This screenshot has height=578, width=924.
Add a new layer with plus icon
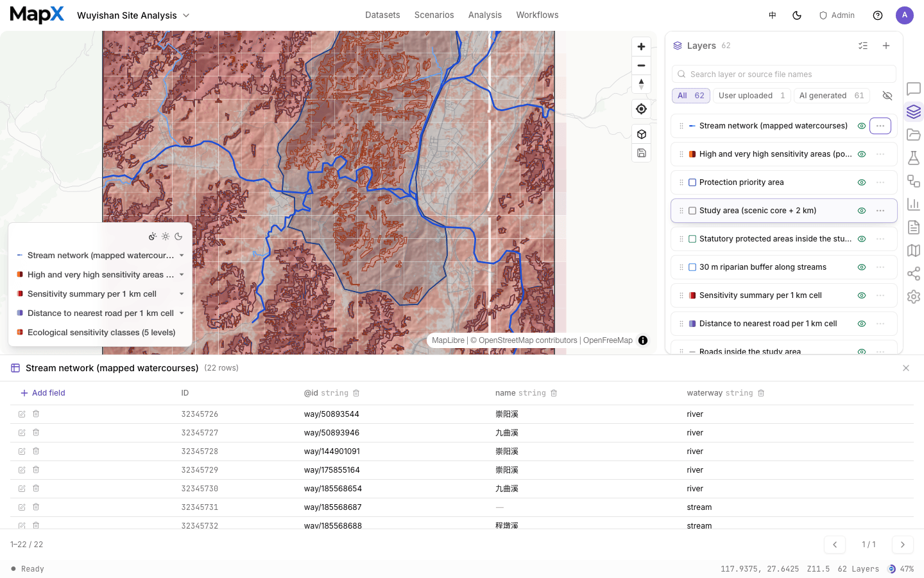[886, 46]
